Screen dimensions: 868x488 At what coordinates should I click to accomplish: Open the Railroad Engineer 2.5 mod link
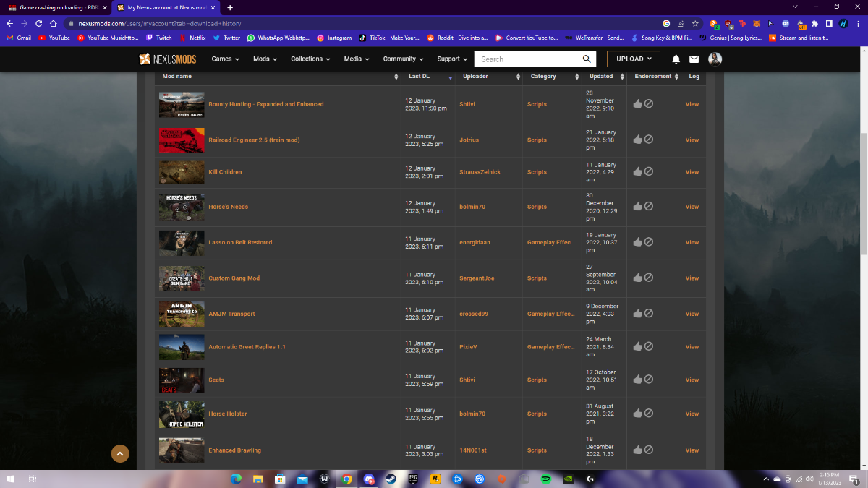(x=254, y=140)
